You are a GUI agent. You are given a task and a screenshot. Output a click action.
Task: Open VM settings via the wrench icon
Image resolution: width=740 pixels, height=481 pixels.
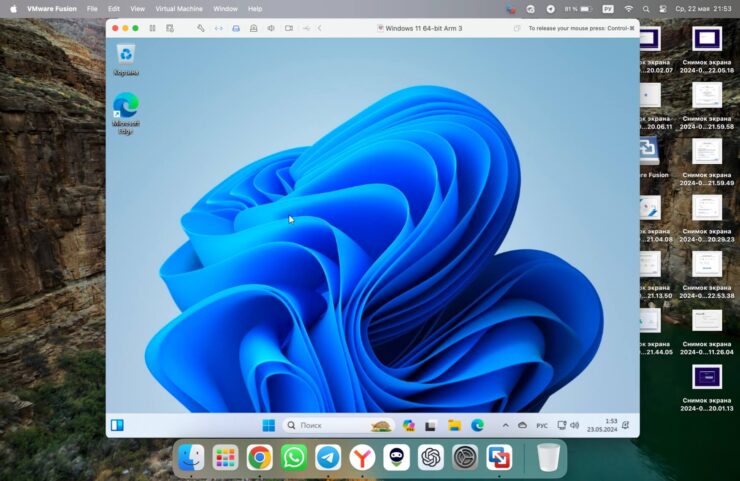tap(201, 28)
